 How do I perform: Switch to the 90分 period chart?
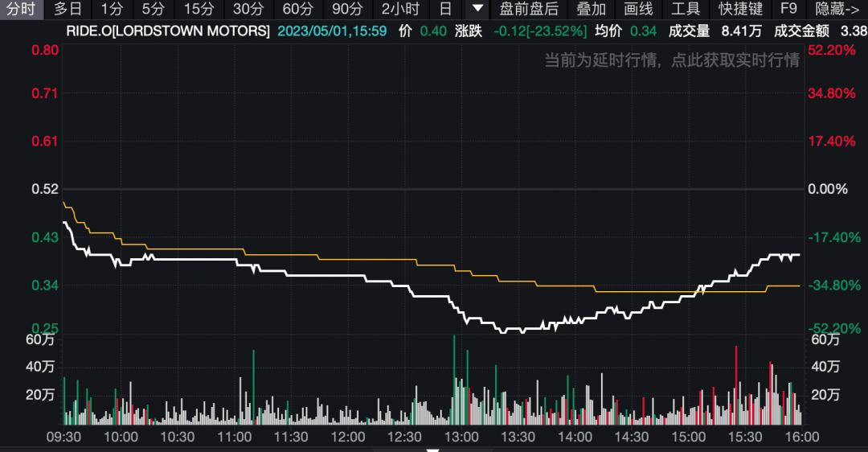coord(347,9)
